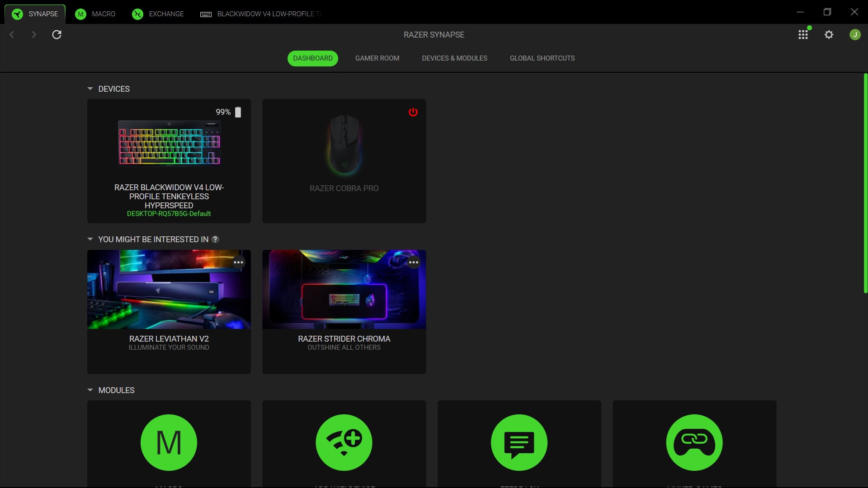This screenshot has height=488, width=868.
Task: Click the vertical scrollbar
Action: coord(865,183)
